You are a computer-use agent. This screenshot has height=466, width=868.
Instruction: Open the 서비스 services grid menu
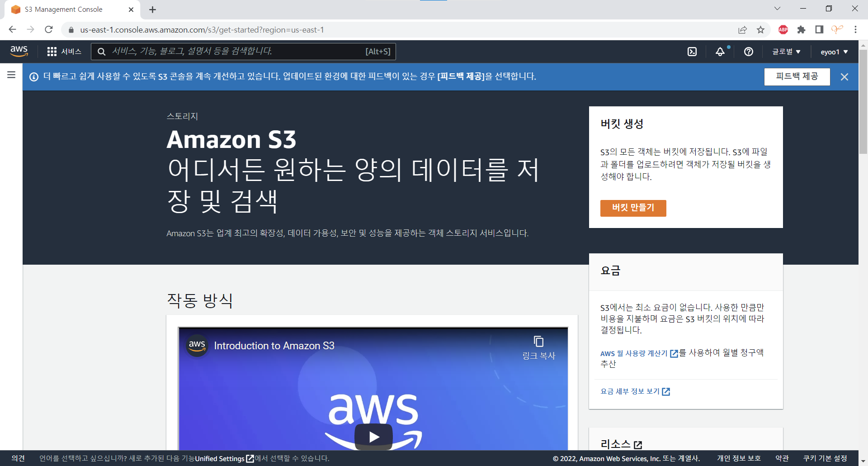point(64,52)
